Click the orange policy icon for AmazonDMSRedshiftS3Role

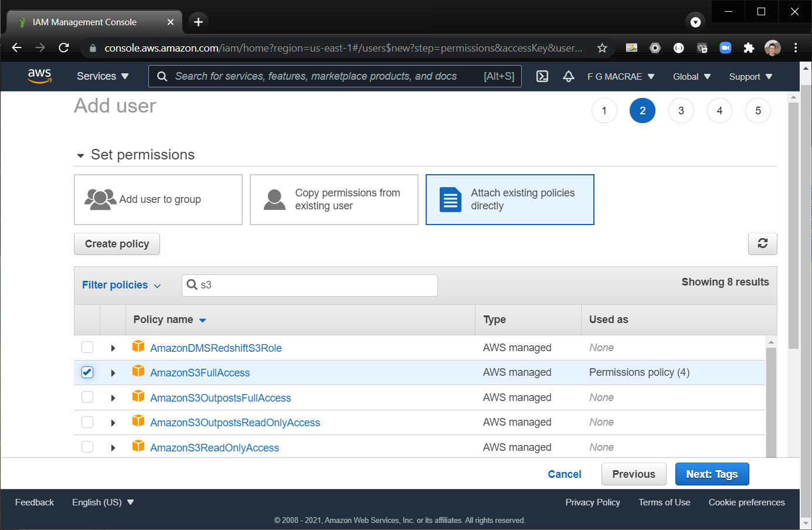138,346
